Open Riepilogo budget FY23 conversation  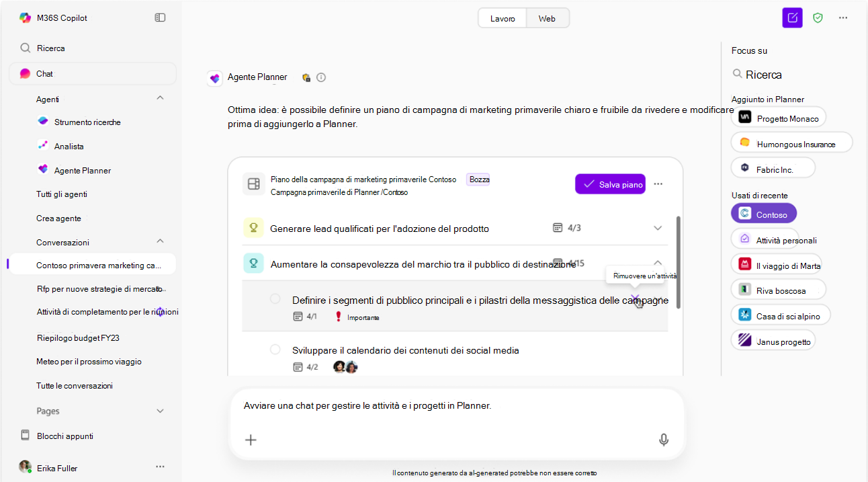coord(78,337)
